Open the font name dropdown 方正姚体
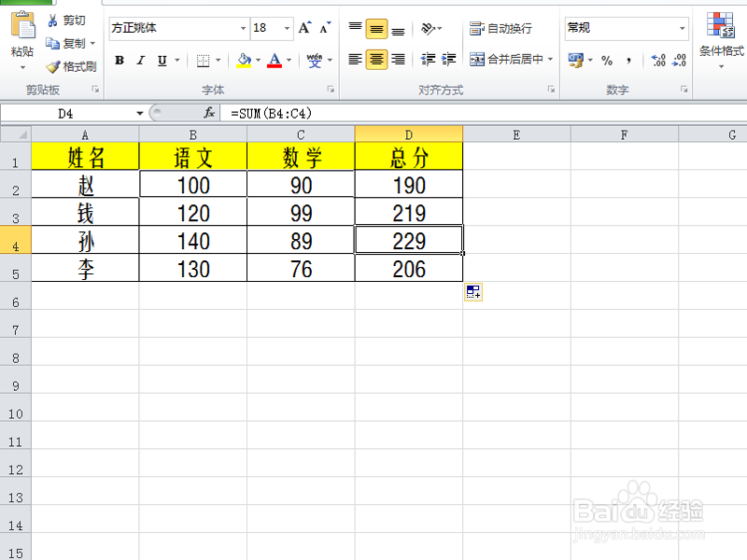The image size is (747, 560). click(x=243, y=28)
